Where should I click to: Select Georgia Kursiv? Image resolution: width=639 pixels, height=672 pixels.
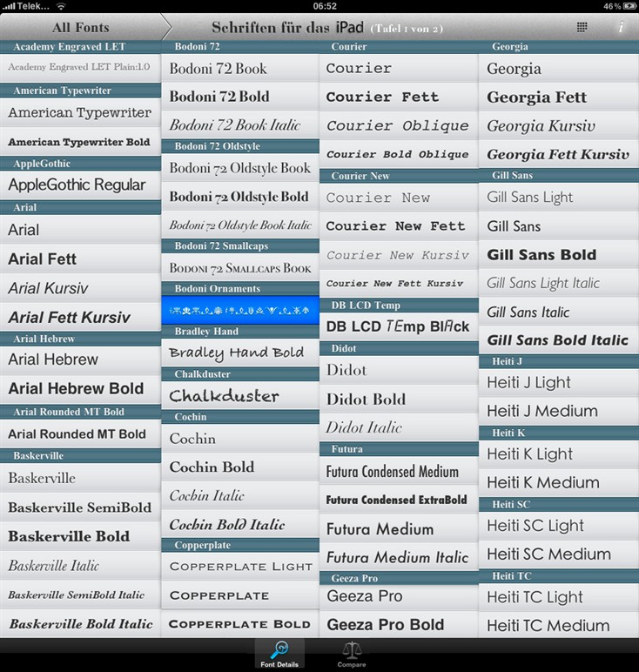[x=559, y=125]
